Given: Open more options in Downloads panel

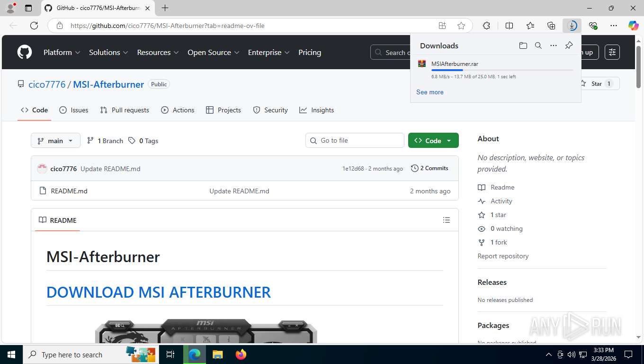Looking at the screenshot, I should 553,45.
